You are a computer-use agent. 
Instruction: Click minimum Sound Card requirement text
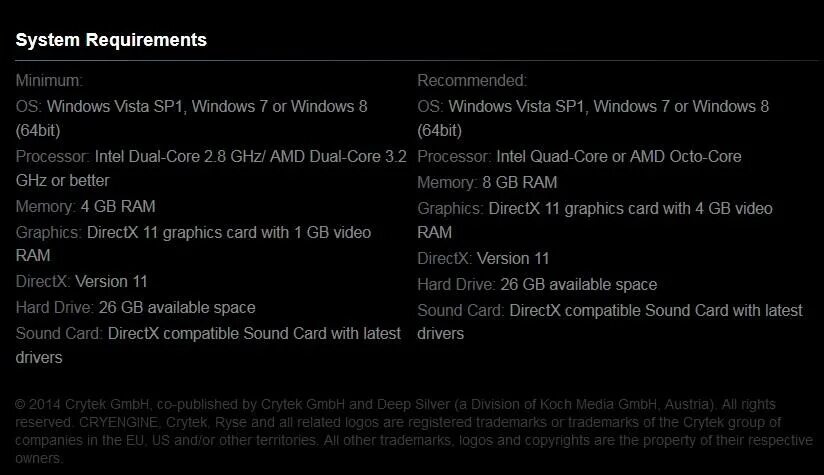coord(208,345)
